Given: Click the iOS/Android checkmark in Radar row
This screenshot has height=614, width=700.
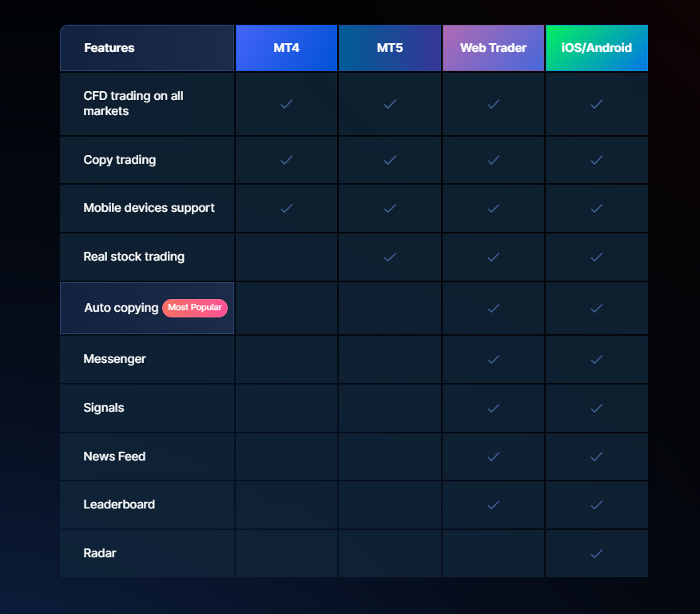Looking at the screenshot, I should [x=596, y=553].
